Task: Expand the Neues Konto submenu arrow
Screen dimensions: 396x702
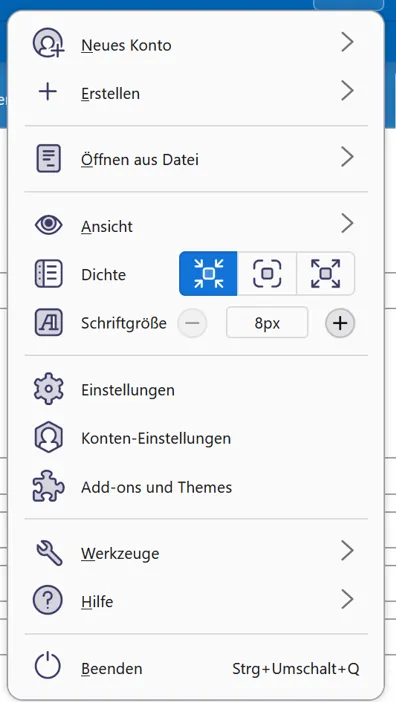Action: pyautogui.click(x=347, y=43)
